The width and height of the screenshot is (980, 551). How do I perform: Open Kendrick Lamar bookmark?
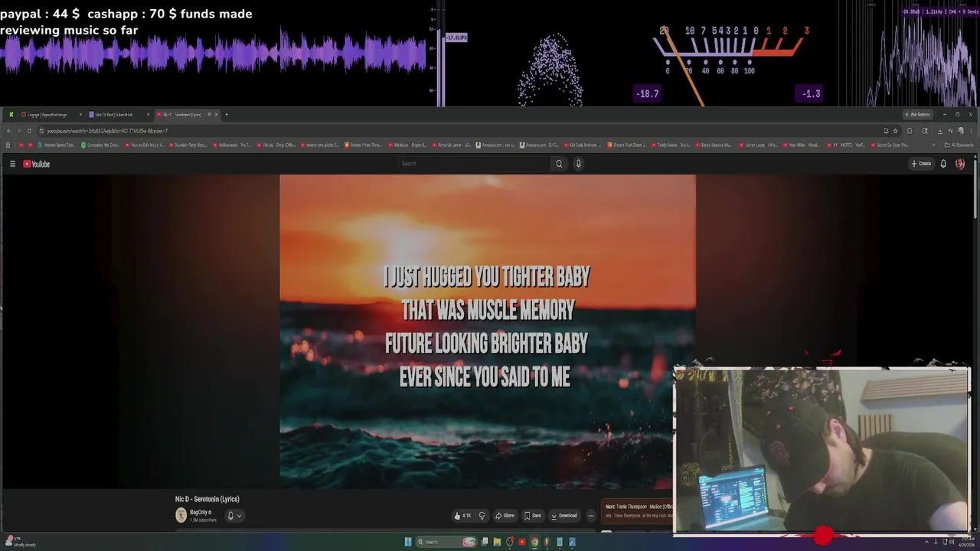[451, 145]
